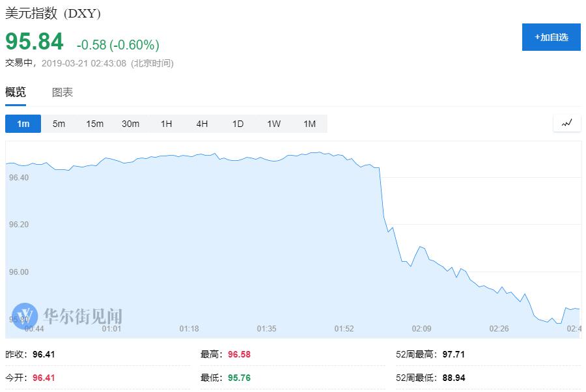The height and width of the screenshot is (392, 586).
Task: Show the 1W weekly chart
Action: pos(273,124)
